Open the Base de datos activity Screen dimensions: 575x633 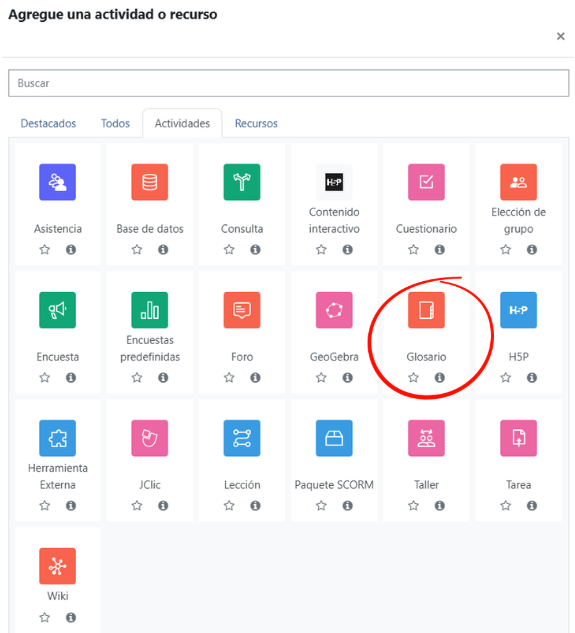149,182
